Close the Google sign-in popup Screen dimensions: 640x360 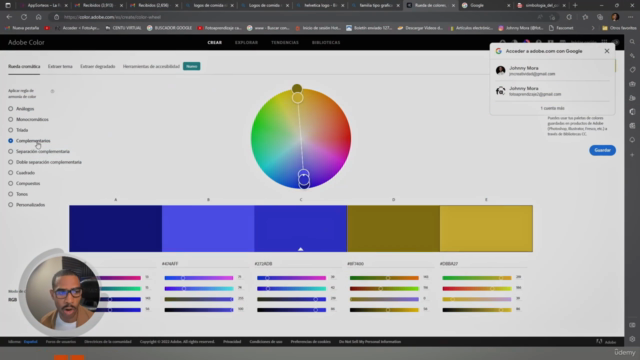pos(607,51)
